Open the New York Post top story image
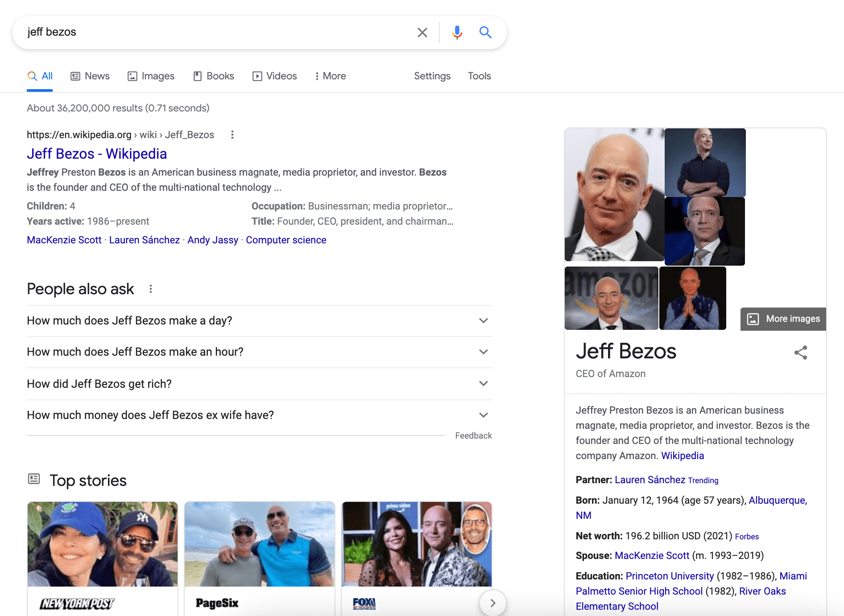Viewport: 844px width, 616px height. [103, 544]
